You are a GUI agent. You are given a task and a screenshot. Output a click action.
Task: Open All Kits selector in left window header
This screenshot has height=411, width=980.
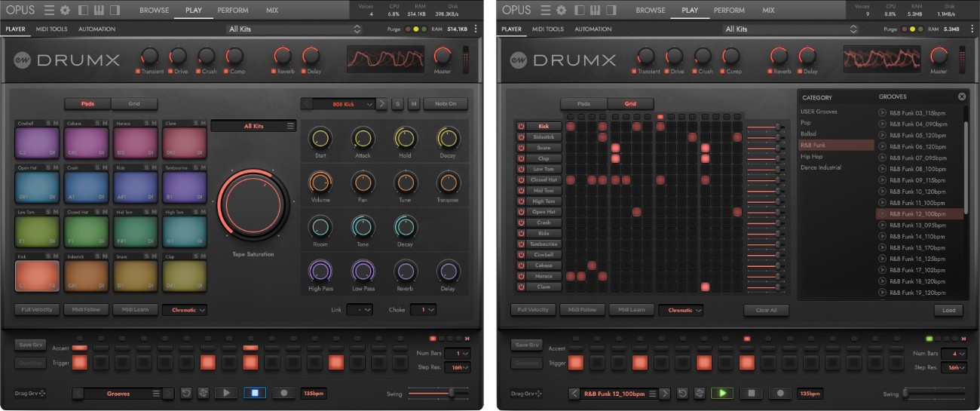click(295, 29)
